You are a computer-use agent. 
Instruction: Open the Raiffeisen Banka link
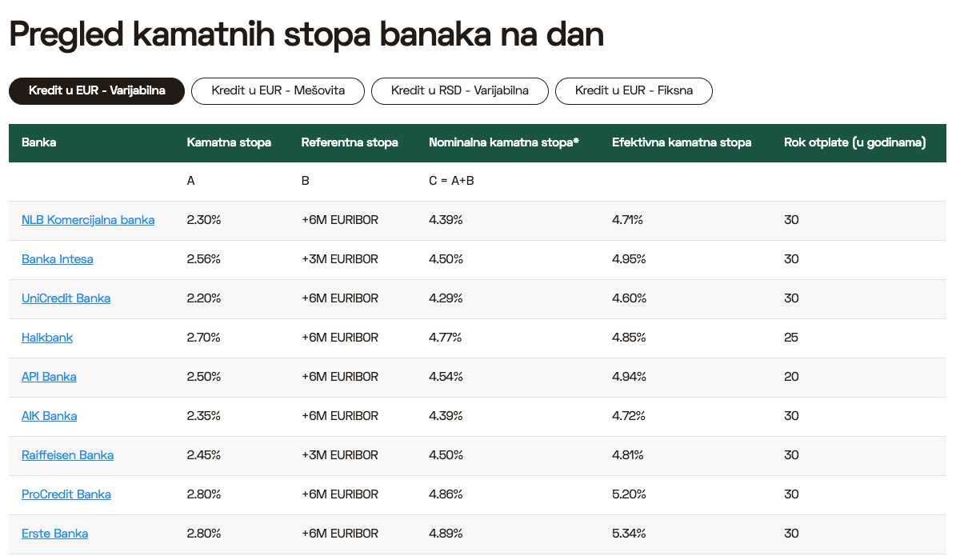pyautogui.click(x=67, y=455)
